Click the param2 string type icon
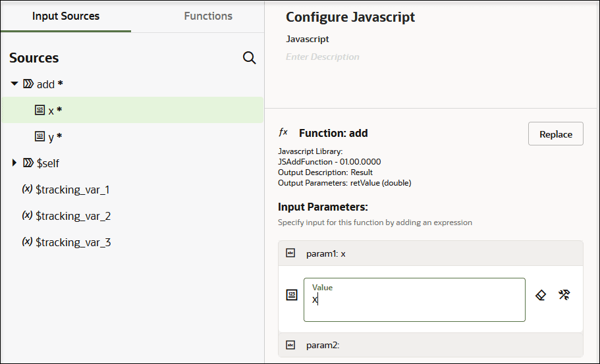This screenshot has height=364, width=600. [x=290, y=344]
